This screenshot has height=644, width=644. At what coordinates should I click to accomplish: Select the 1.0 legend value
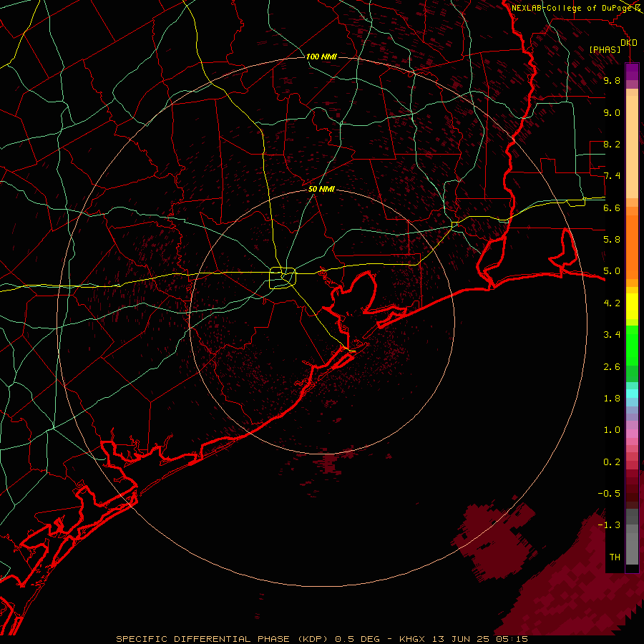tap(612, 429)
